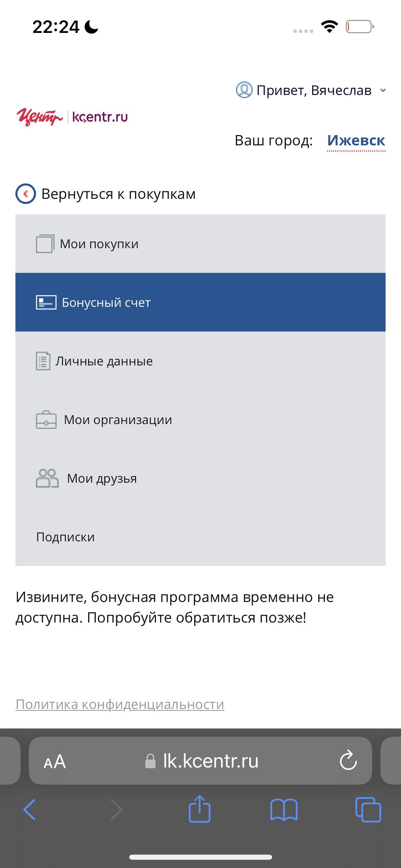Click Вернуться к покупкам link
401x868 pixels.
coord(118,194)
